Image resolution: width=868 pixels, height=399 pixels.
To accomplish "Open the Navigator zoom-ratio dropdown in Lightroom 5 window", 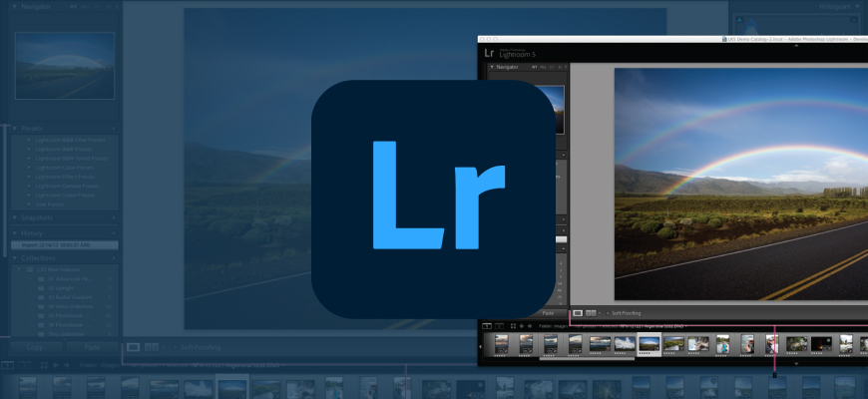I will 565,67.
